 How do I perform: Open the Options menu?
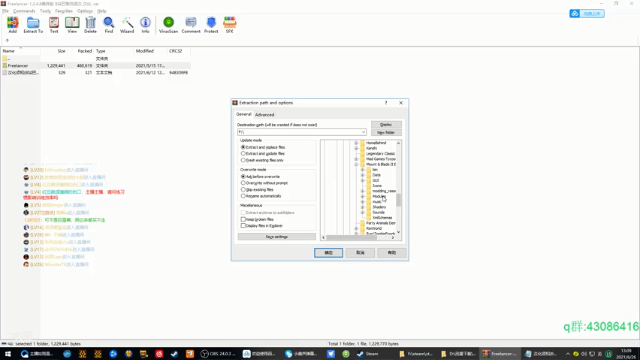coord(85,11)
